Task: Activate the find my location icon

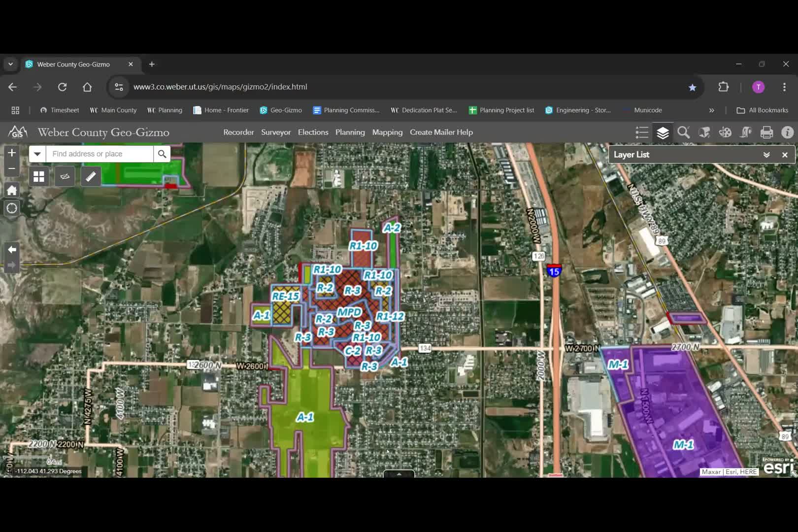Action: click(x=12, y=208)
